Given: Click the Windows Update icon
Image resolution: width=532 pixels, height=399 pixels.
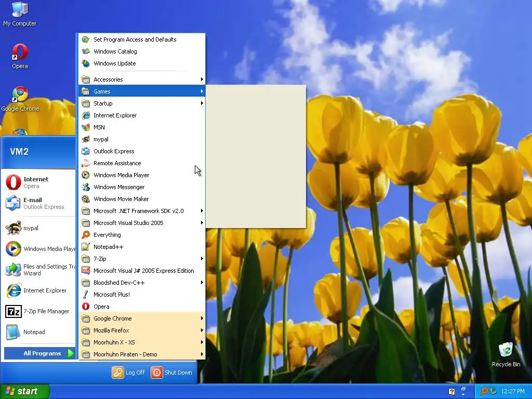Looking at the screenshot, I should point(86,63).
